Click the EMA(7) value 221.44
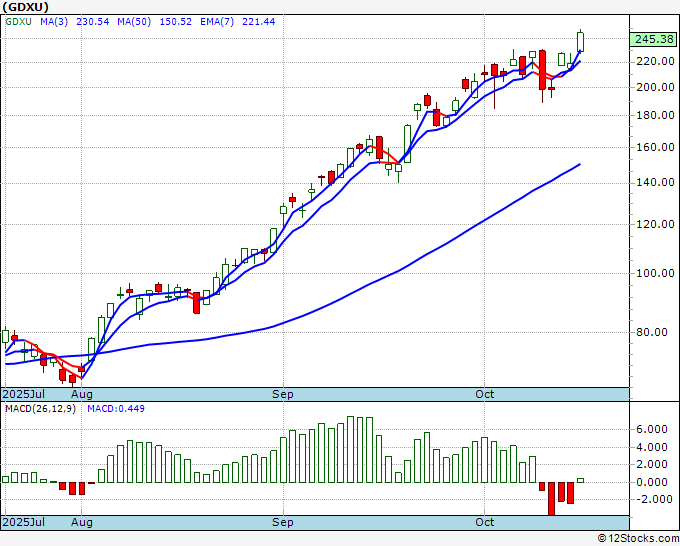This screenshot has height=546, width=680. [258, 22]
